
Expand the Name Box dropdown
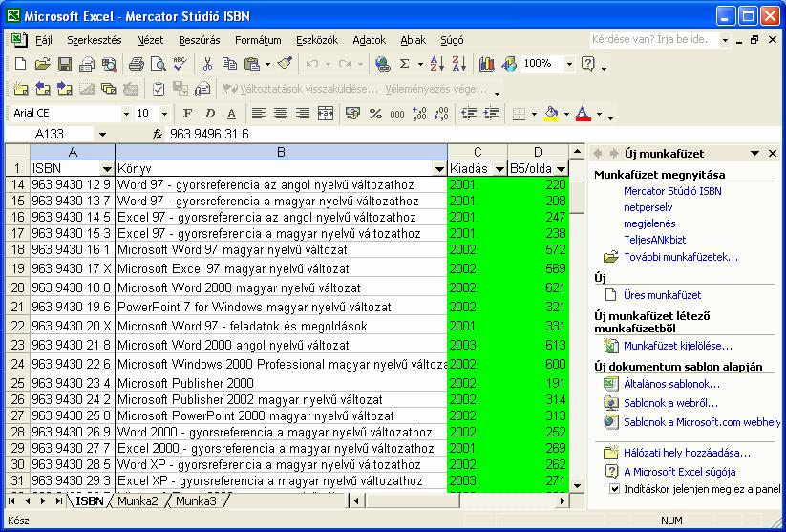tap(102, 135)
